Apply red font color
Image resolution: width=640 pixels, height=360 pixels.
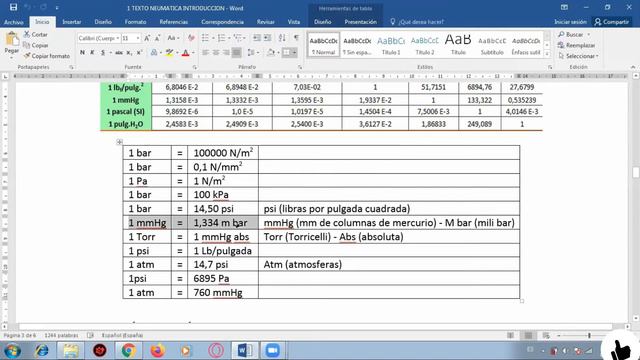[x=185, y=52]
